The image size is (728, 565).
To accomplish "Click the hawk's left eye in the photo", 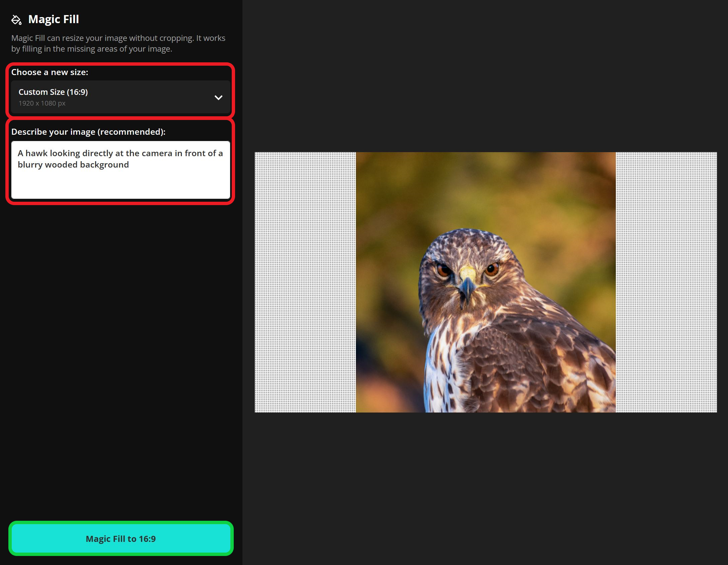I will pyautogui.click(x=444, y=270).
